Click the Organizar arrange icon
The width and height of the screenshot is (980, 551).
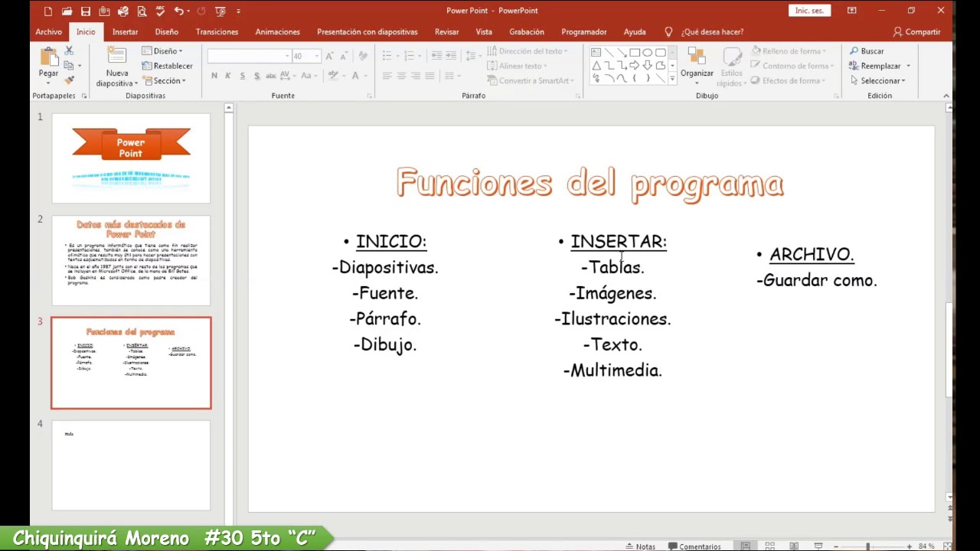(697, 57)
